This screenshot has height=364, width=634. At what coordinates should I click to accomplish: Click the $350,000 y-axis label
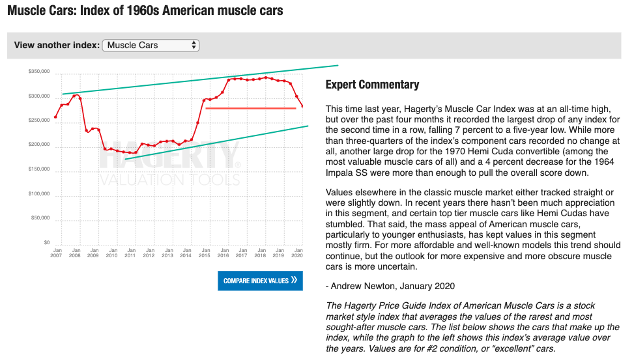tap(39, 72)
